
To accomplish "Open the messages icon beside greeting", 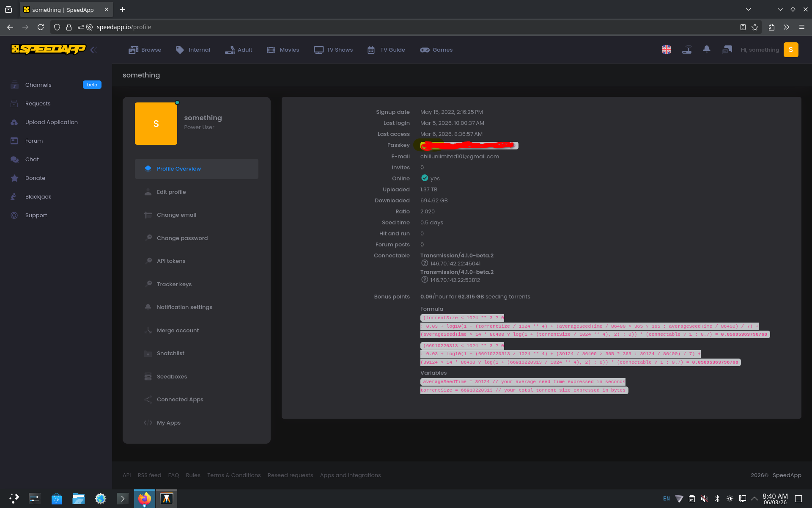I will click(x=727, y=50).
